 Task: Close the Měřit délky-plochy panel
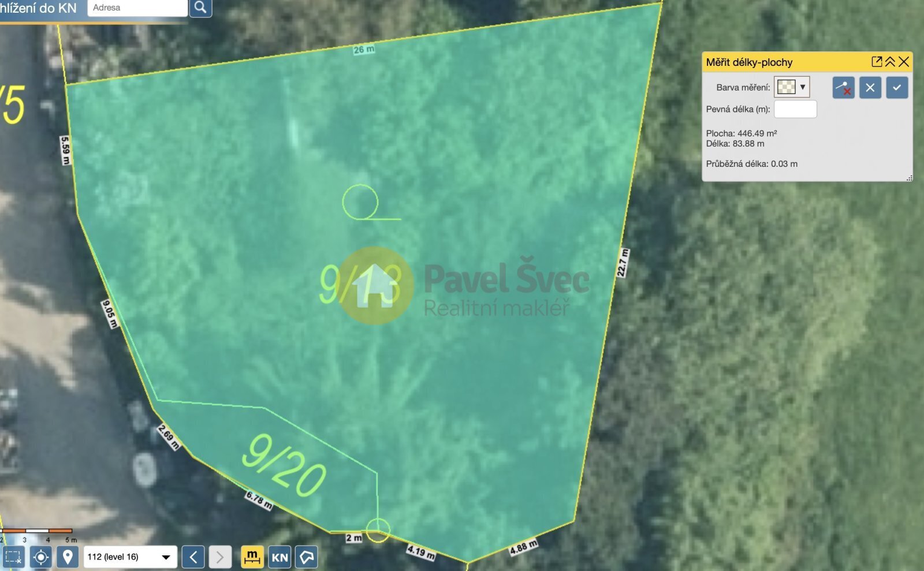[x=904, y=62]
